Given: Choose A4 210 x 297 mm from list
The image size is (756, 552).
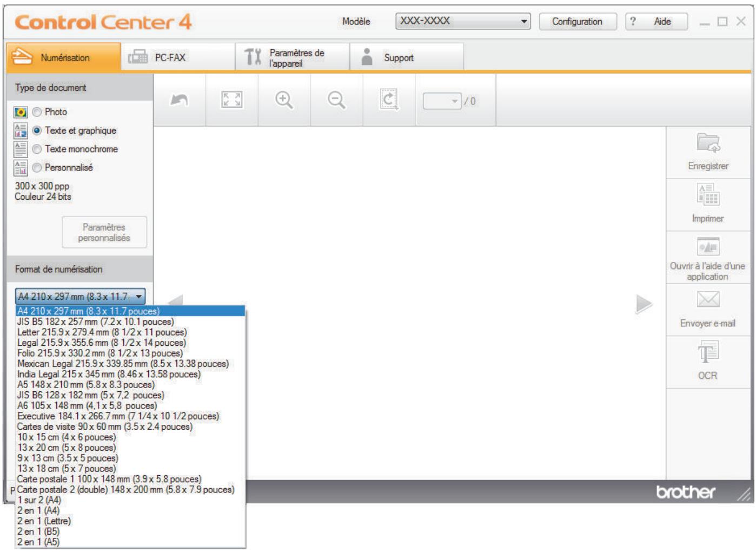Looking at the screenshot, I should point(130,311).
